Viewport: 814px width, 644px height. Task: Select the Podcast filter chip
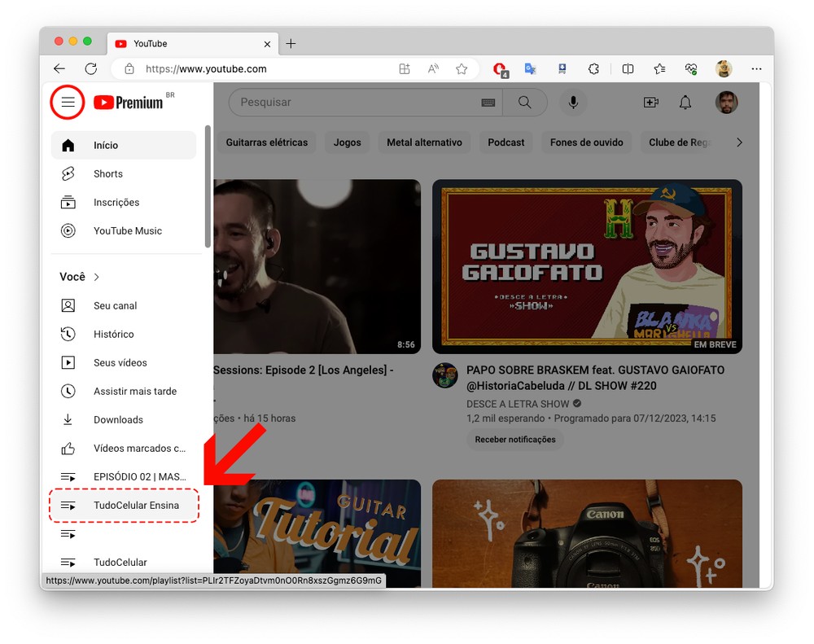click(505, 142)
